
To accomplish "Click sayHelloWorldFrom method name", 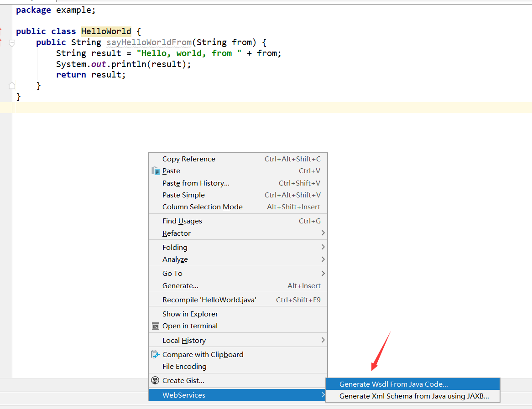I will [149, 42].
